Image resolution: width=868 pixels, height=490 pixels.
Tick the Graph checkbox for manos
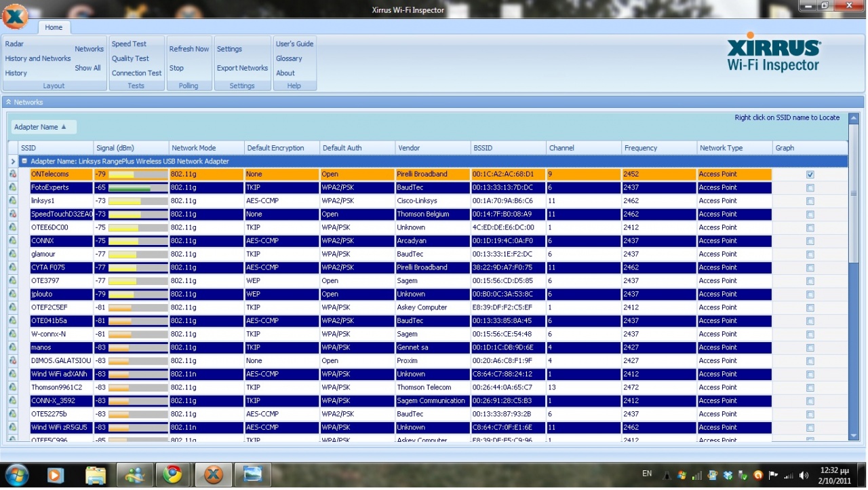click(x=810, y=347)
